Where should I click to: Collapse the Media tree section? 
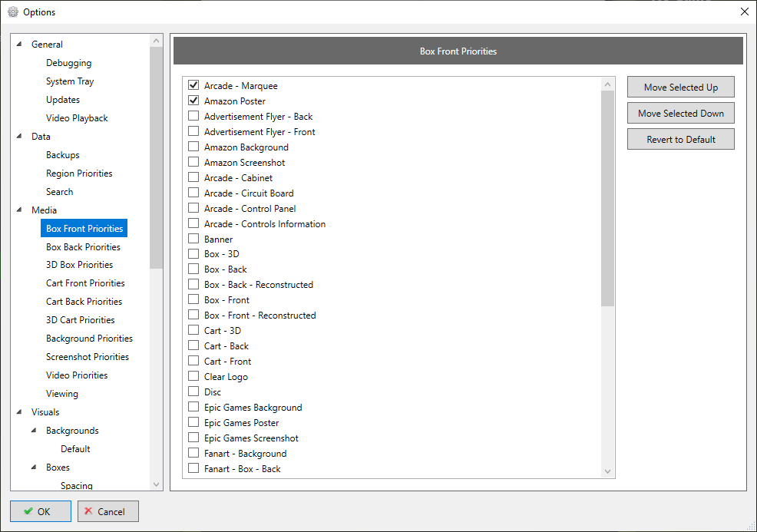[19, 210]
